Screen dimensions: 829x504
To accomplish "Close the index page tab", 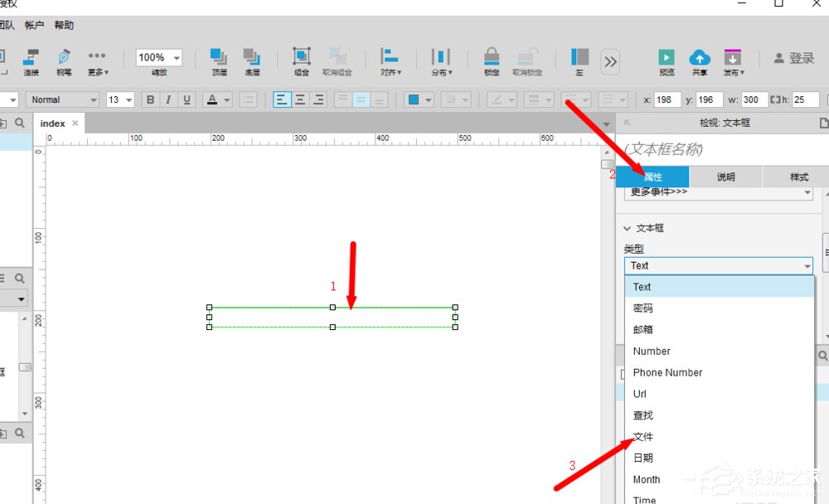I will [x=75, y=124].
